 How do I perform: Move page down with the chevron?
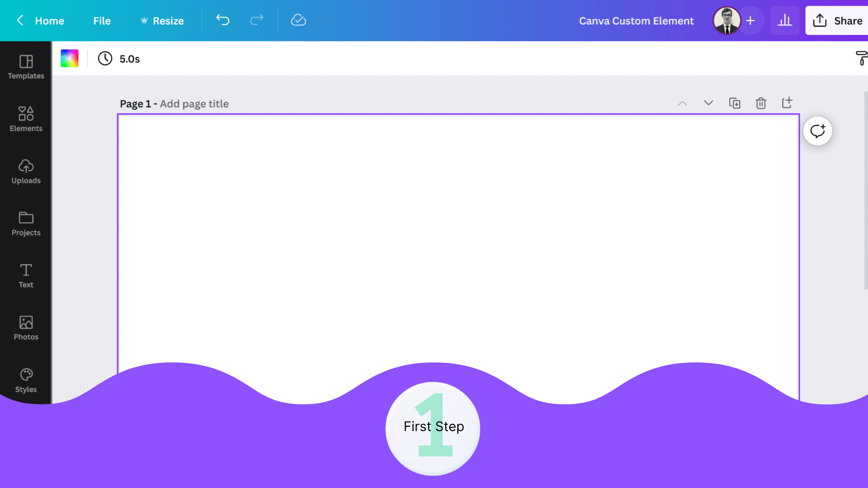[x=708, y=103]
